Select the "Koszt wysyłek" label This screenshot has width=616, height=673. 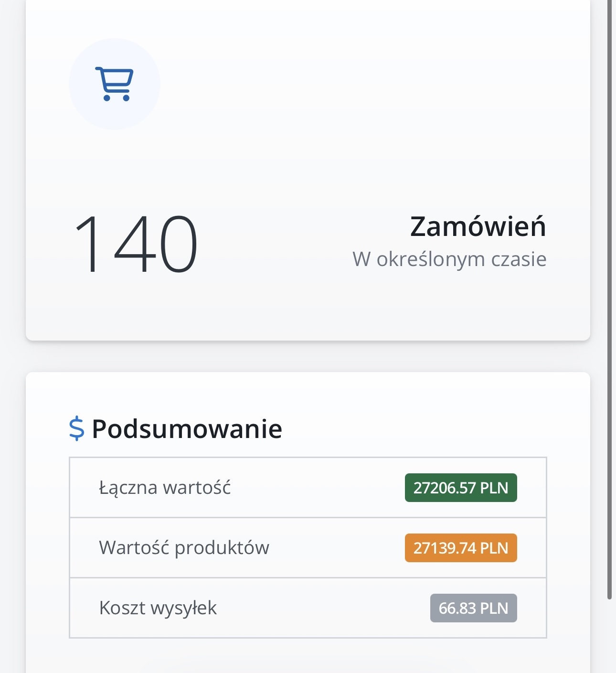pyautogui.click(x=158, y=608)
